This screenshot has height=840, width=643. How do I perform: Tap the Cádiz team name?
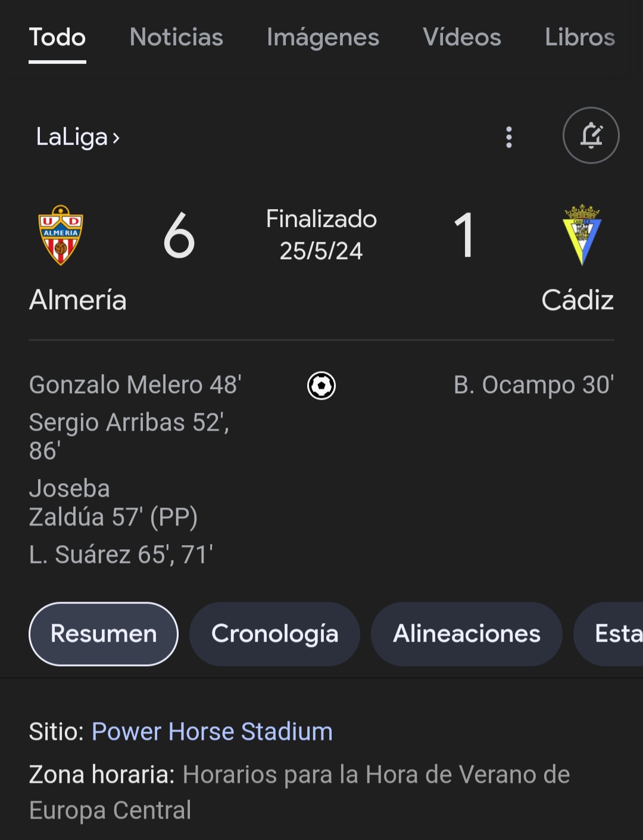[x=578, y=300]
